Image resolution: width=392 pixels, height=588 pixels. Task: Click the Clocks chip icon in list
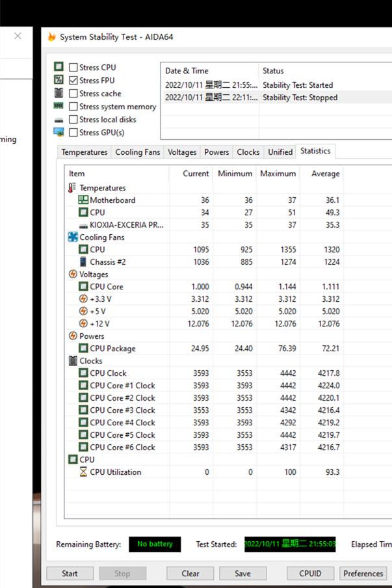[73, 361]
